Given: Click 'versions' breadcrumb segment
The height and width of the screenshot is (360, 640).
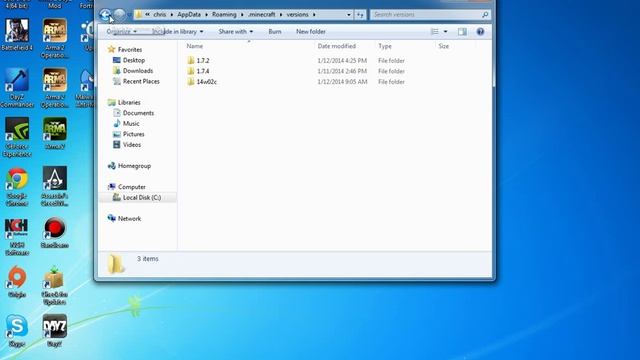Looking at the screenshot, I should 297,14.
